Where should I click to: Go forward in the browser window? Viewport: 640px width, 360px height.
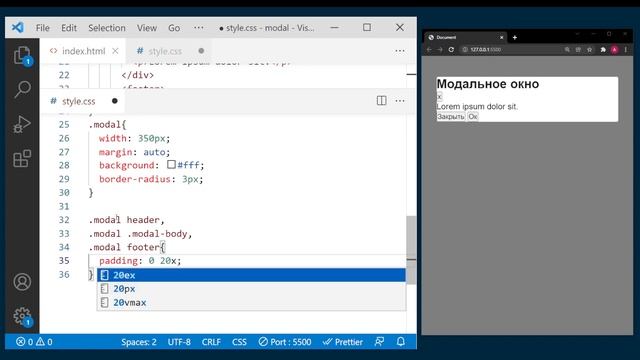[440, 49]
